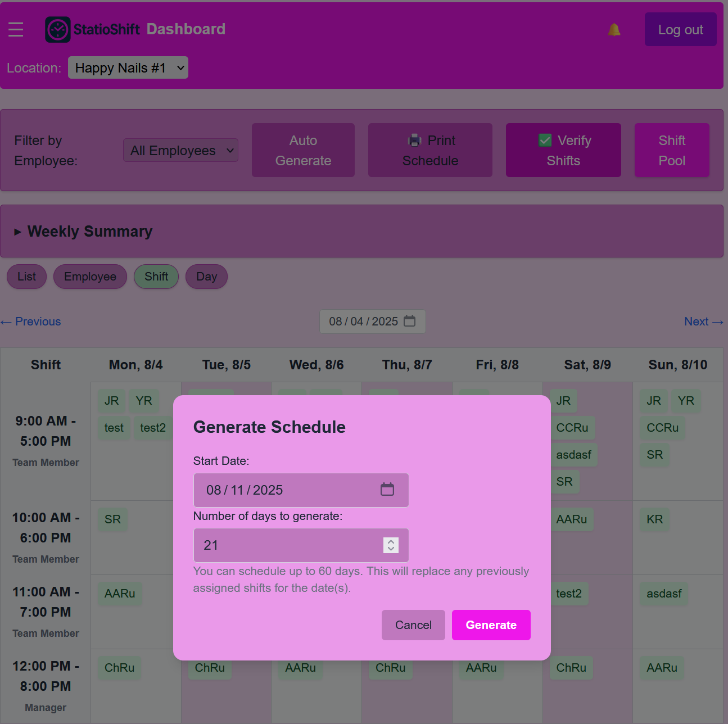Click asdasf chip on Sunday 11:00 AM
The width and height of the screenshot is (728, 724).
point(664,594)
